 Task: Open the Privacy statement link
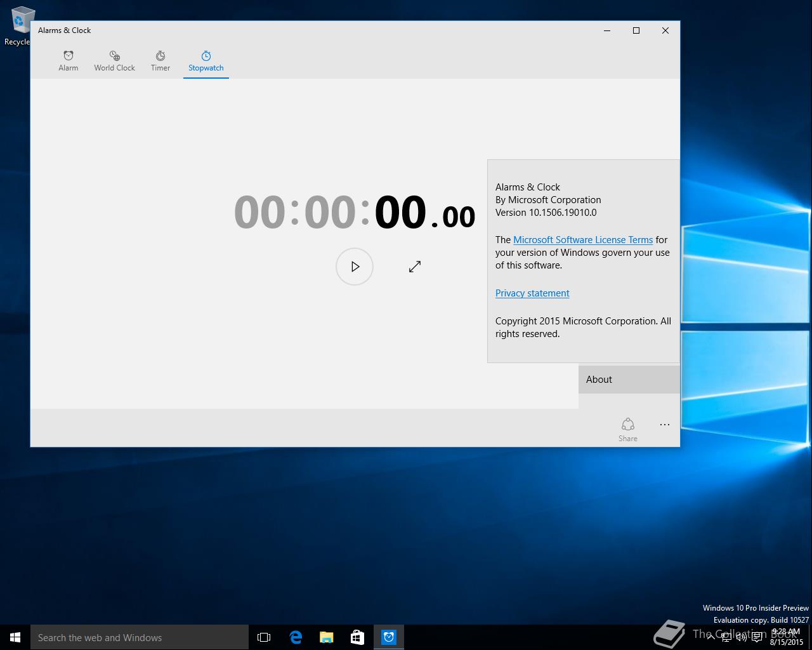(532, 293)
